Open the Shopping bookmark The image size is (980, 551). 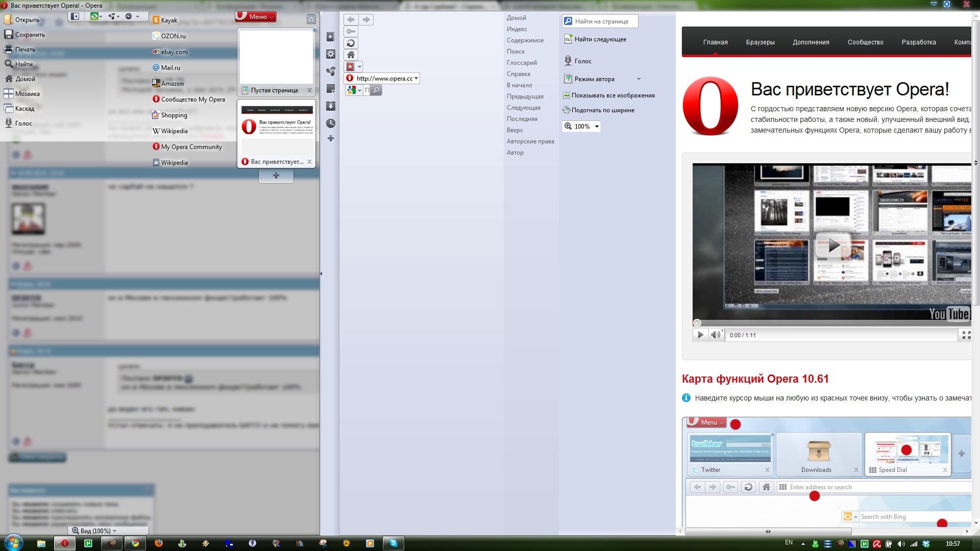coord(170,115)
